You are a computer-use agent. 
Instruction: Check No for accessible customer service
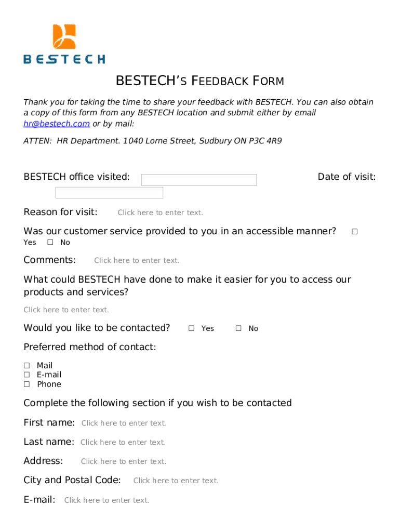pos(50,243)
